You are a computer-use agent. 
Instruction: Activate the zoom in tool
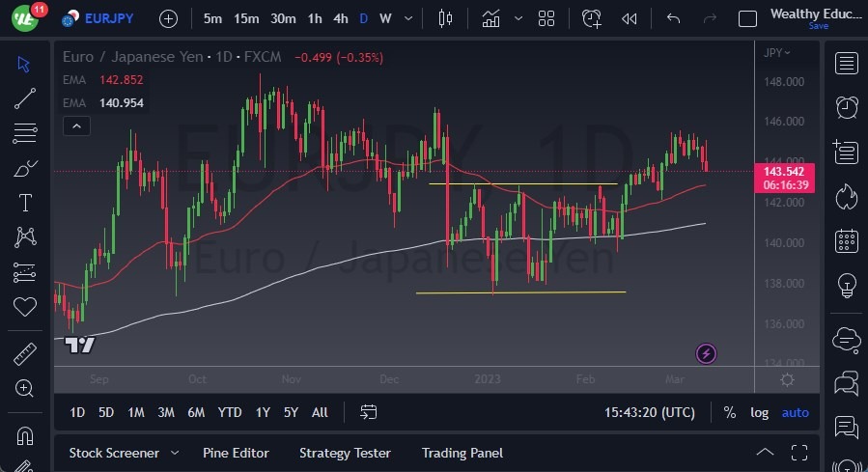click(25, 388)
